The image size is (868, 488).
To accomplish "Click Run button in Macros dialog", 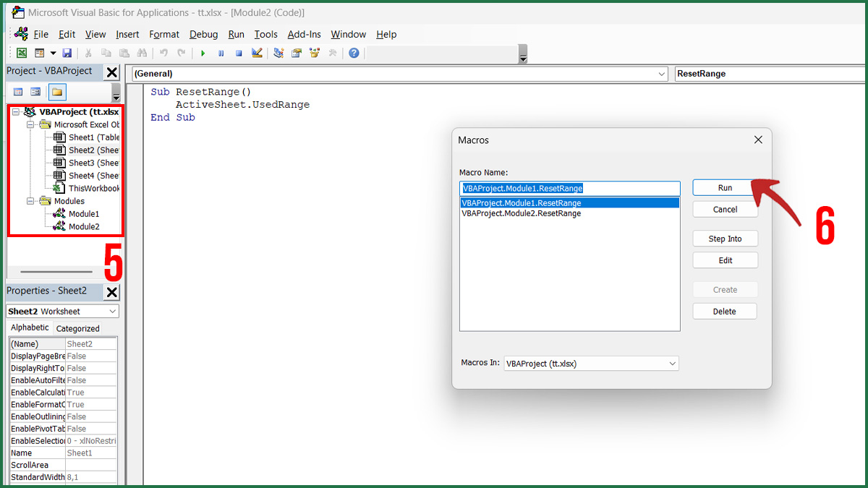I will pos(725,187).
